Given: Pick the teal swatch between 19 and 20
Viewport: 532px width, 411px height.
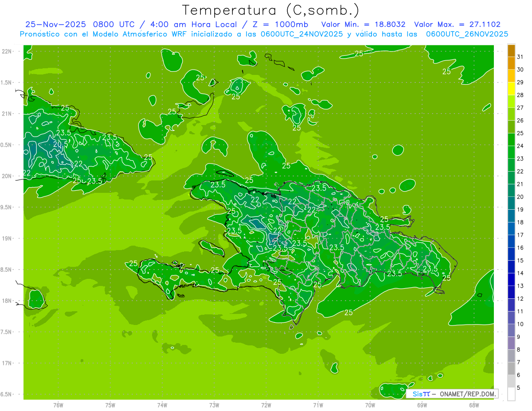Looking at the screenshot, I should point(511,203).
